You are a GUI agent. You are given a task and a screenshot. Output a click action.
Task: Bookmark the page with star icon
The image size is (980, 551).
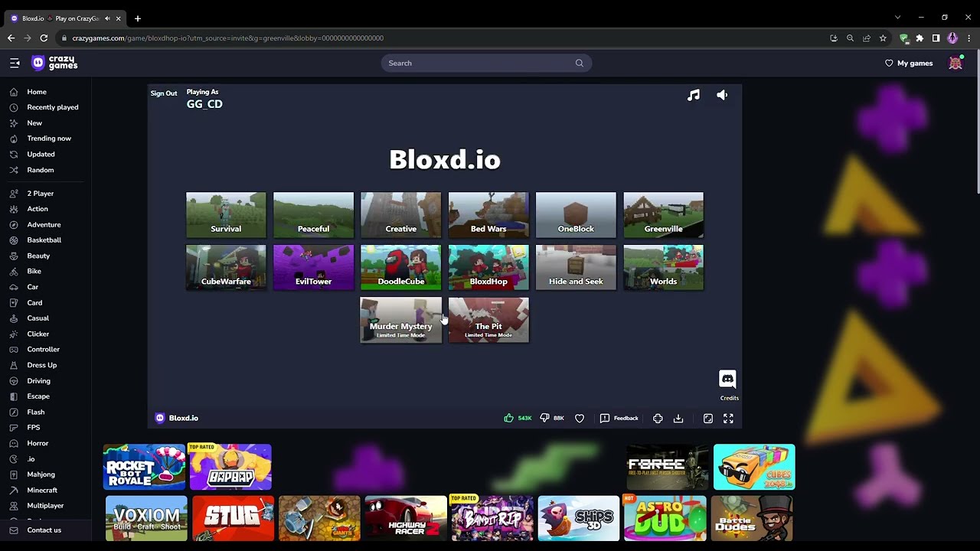(x=883, y=38)
